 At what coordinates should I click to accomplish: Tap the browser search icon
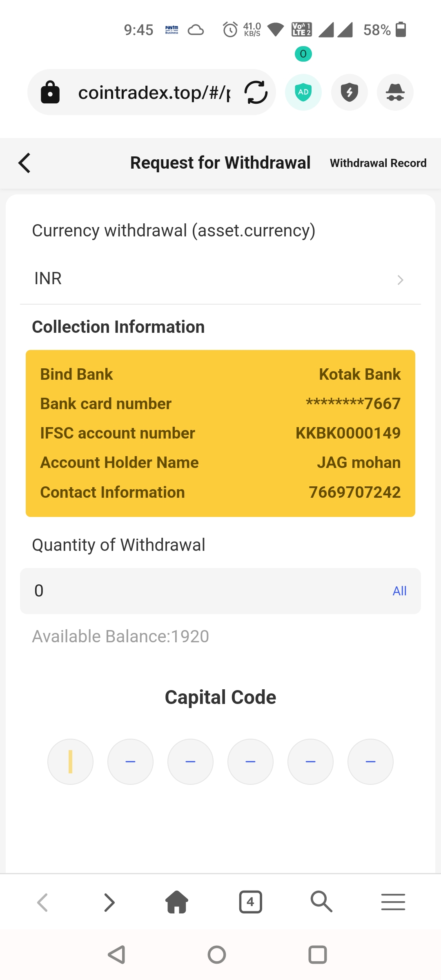point(321,902)
